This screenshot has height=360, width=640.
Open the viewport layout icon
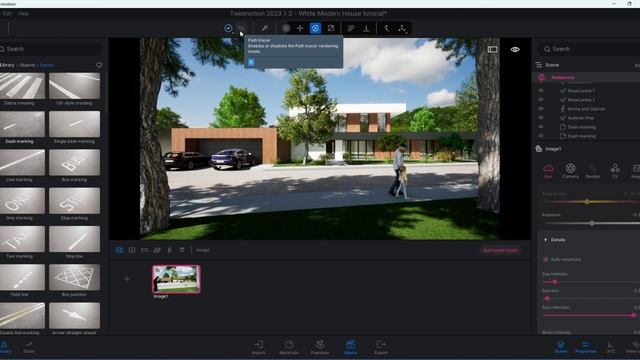[493, 49]
